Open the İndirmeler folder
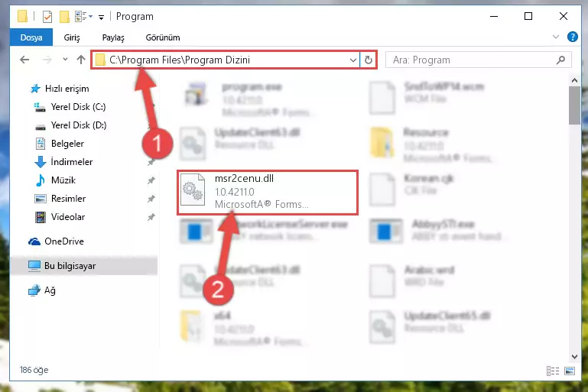 point(72,162)
